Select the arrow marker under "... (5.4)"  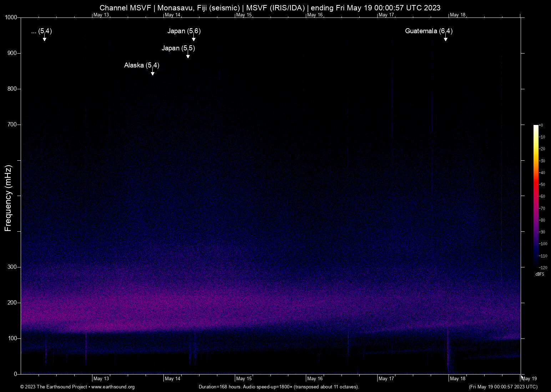pos(45,38)
